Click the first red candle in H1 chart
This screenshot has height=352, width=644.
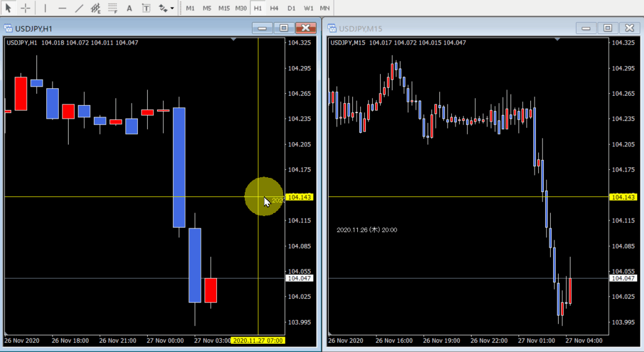(x=21, y=93)
